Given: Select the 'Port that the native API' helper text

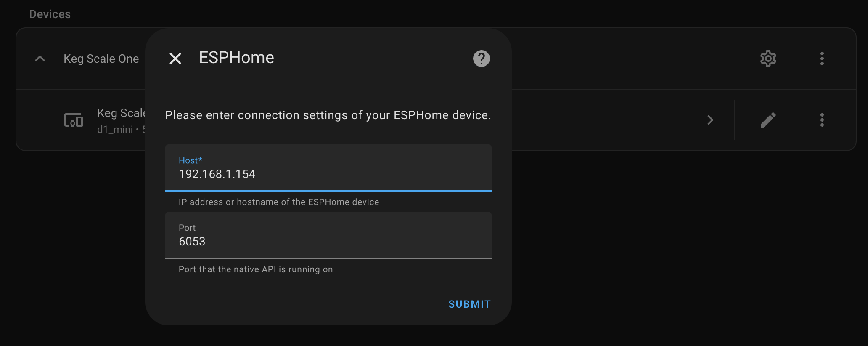Looking at the screenshot, I should point(256,269).
